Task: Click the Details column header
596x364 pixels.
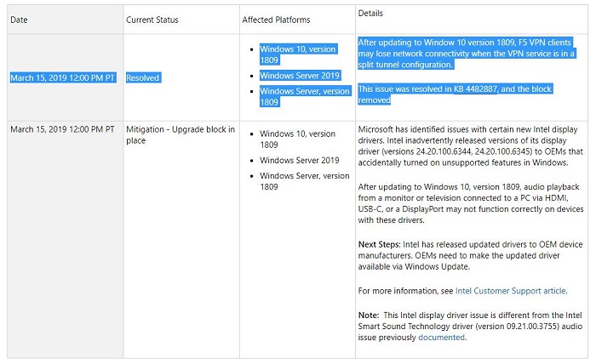Action: coord(371,14)
